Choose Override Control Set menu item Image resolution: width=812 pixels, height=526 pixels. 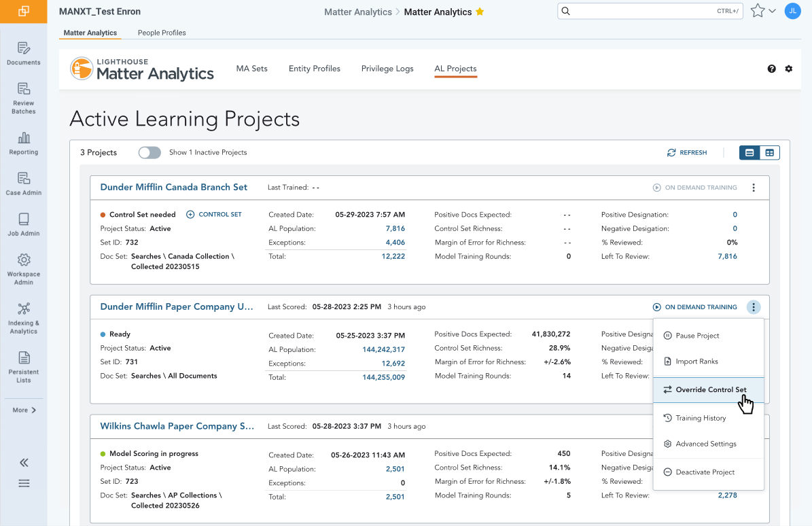[x=709, y=389]
